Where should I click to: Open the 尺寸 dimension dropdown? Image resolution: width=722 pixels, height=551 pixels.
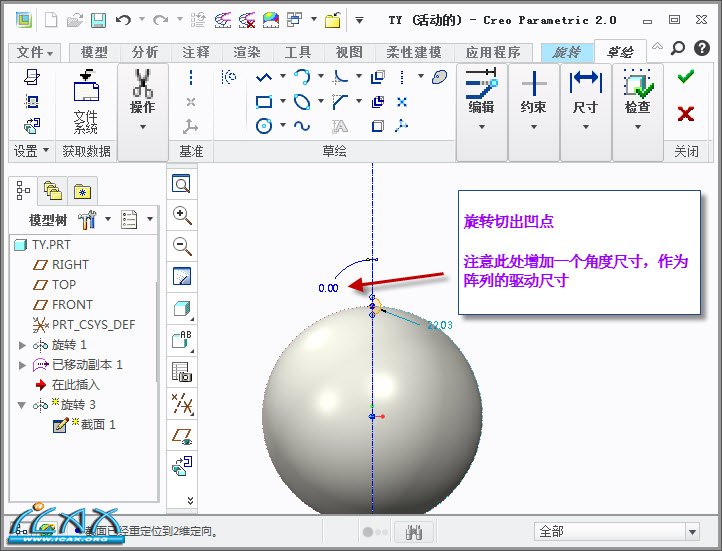[585, 107]
